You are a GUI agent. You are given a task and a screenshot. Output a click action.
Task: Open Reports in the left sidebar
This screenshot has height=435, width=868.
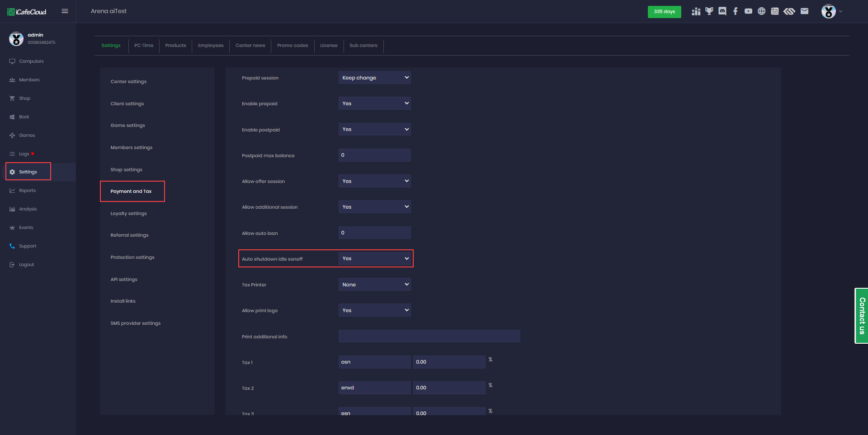[27, 191]
